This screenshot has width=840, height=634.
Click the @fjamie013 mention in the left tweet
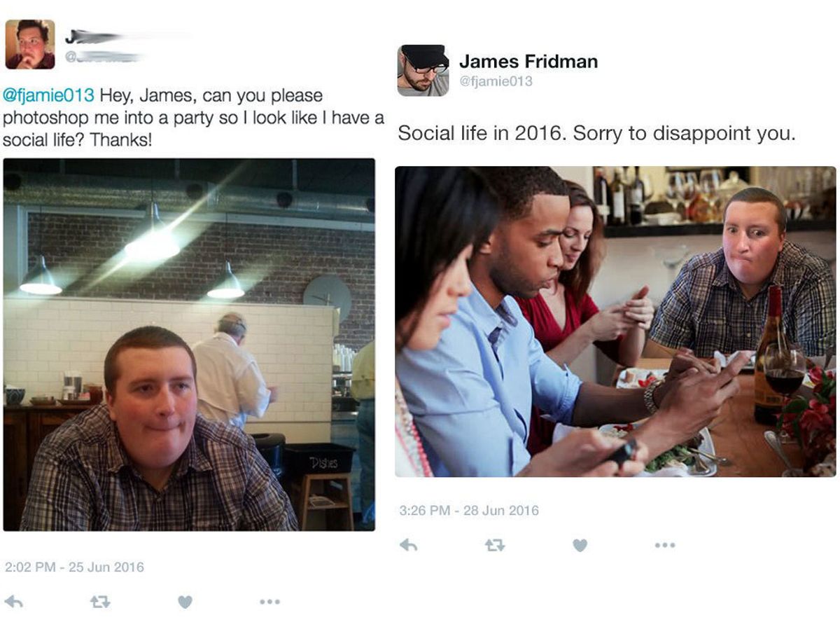[x=48, y=95]
